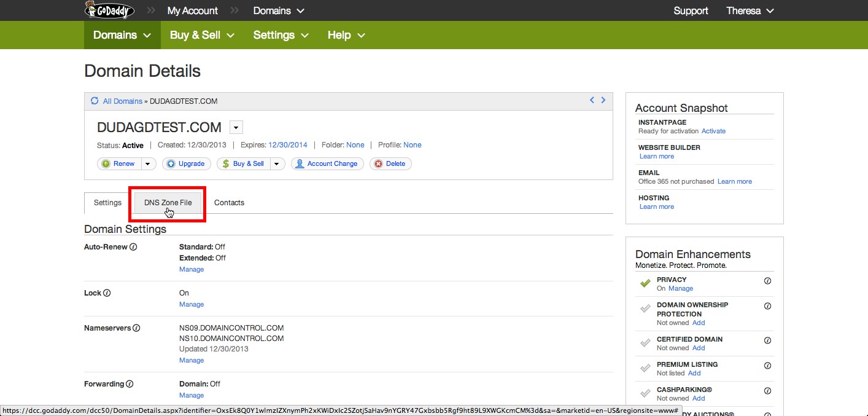
Task: Click the Premium Listing info icon
Action: click(x=767, y=366)
